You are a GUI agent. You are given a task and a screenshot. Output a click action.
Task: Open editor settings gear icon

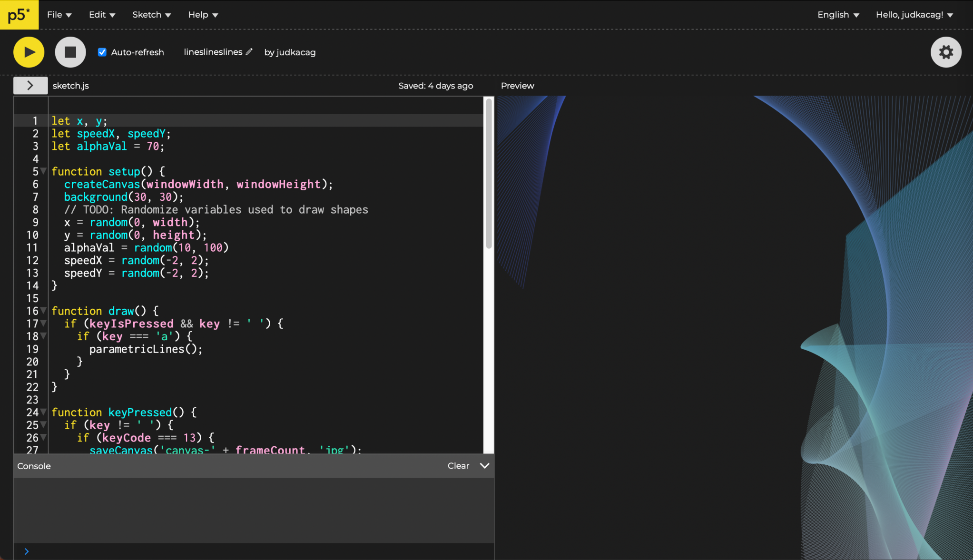946,52
